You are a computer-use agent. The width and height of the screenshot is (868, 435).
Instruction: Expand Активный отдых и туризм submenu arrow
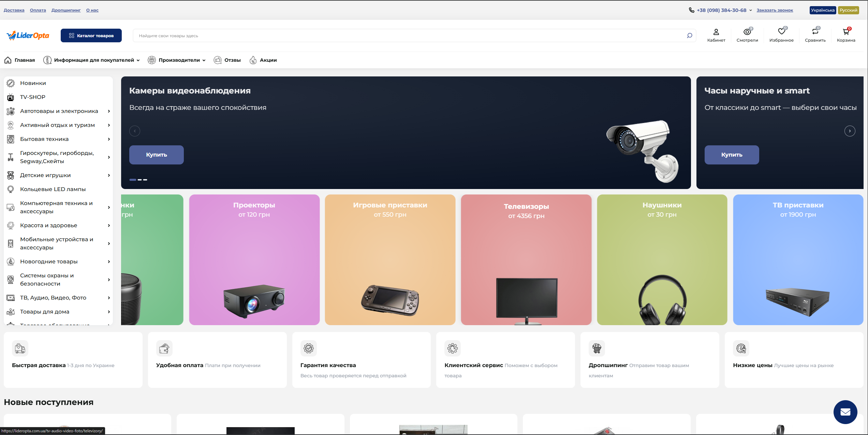click(109, 125)
